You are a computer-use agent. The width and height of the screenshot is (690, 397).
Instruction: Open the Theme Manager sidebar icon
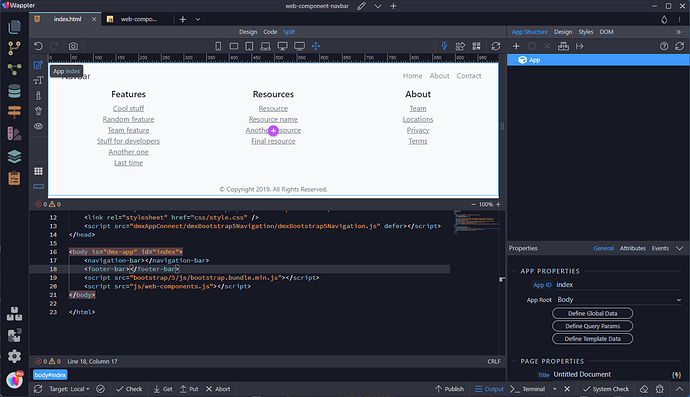14,134
